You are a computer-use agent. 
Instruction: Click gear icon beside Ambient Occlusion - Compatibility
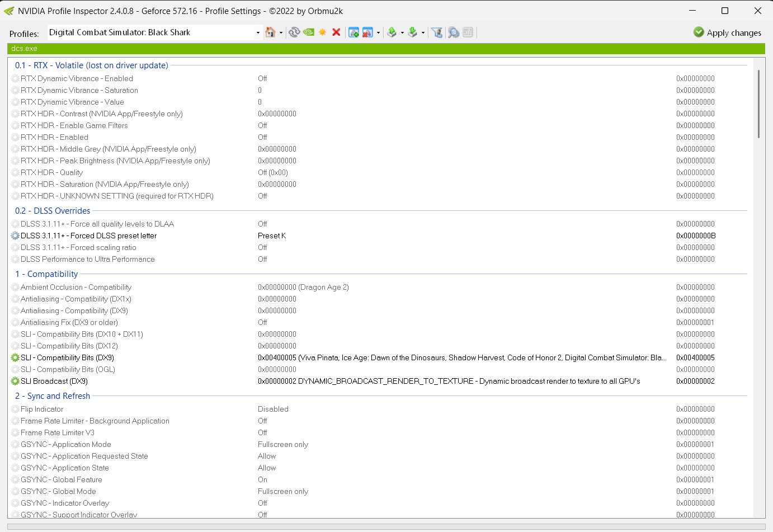[15, 288]
